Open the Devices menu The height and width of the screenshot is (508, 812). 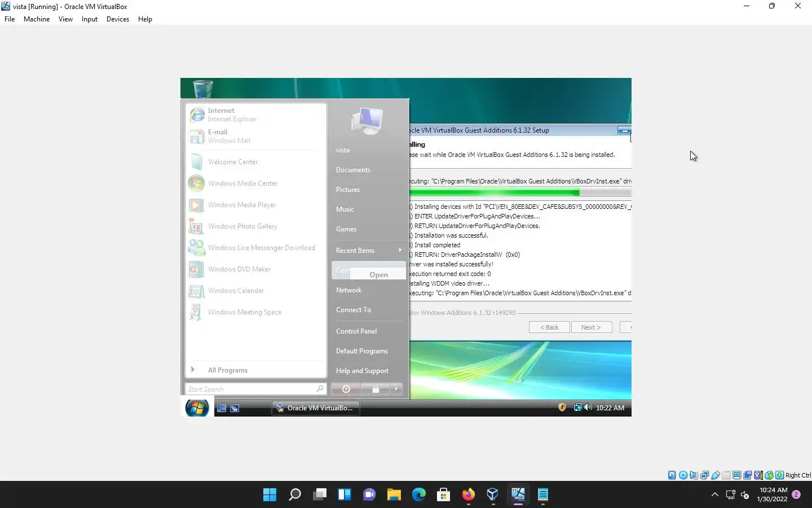click(x=118, y=19)
